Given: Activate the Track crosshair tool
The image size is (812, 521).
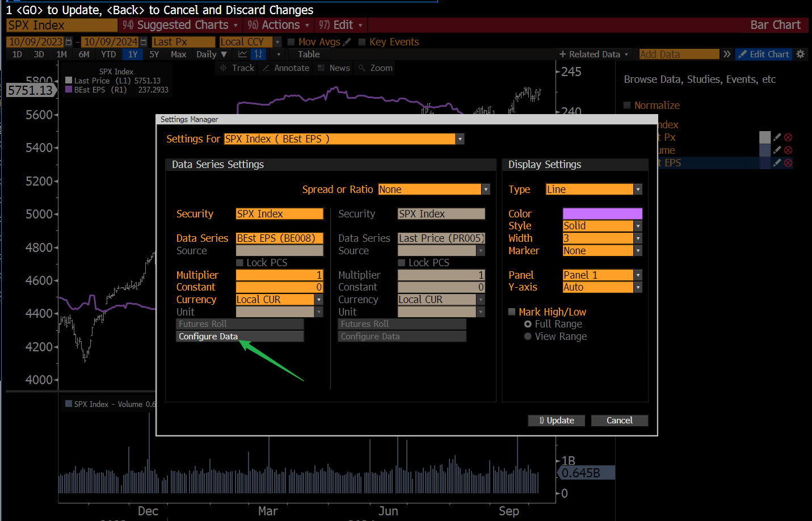Looking at the screenshot, I should pos(236,68).
